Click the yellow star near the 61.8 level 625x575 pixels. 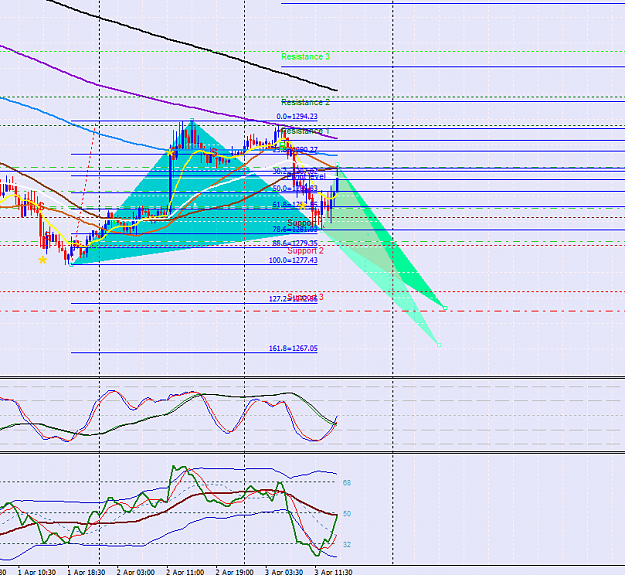pos(302,206)
